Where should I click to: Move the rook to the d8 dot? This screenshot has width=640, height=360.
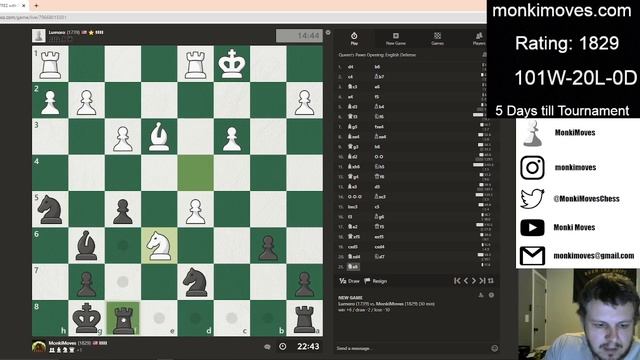[x=196, y=318]
